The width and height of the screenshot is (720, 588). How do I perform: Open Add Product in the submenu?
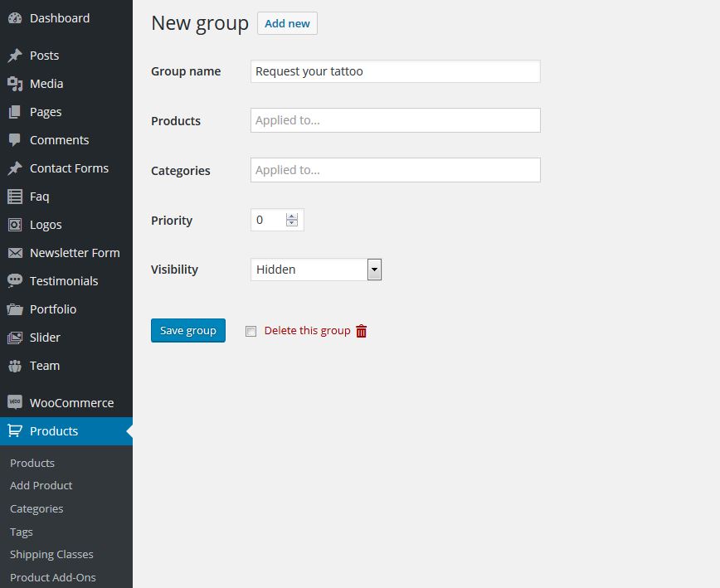(41, 485)
